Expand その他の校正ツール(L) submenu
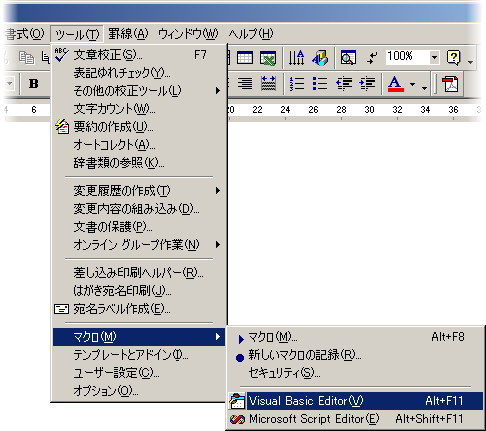 click(139, 91)
